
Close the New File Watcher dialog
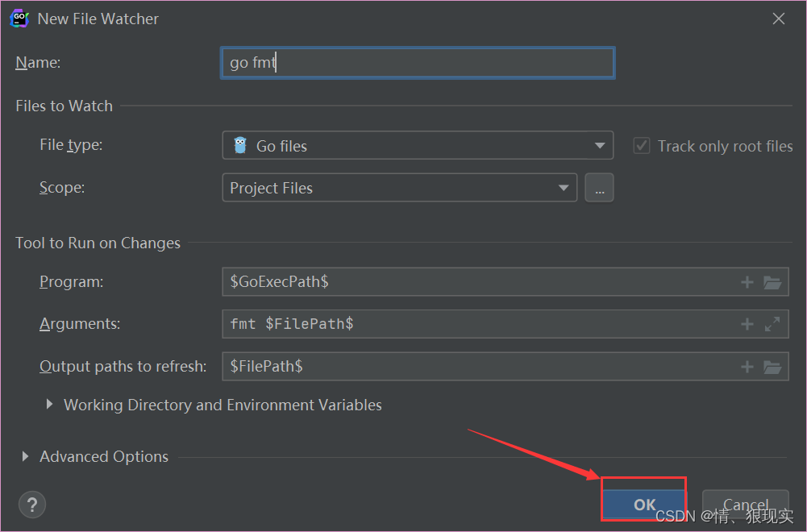point(778,19)
